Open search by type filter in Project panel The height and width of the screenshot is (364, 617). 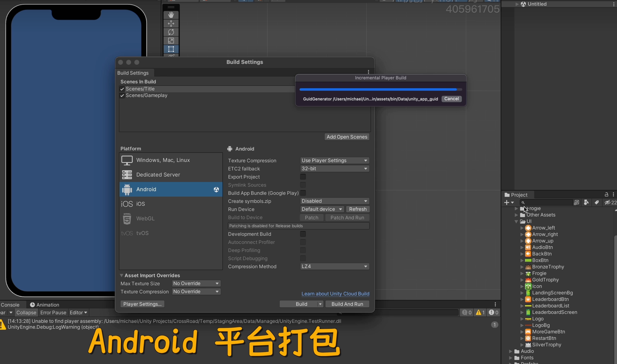coord(586,202)
